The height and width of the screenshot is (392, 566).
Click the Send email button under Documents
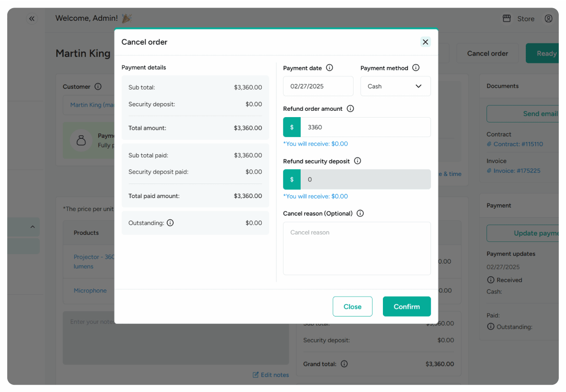pos(540,113)
